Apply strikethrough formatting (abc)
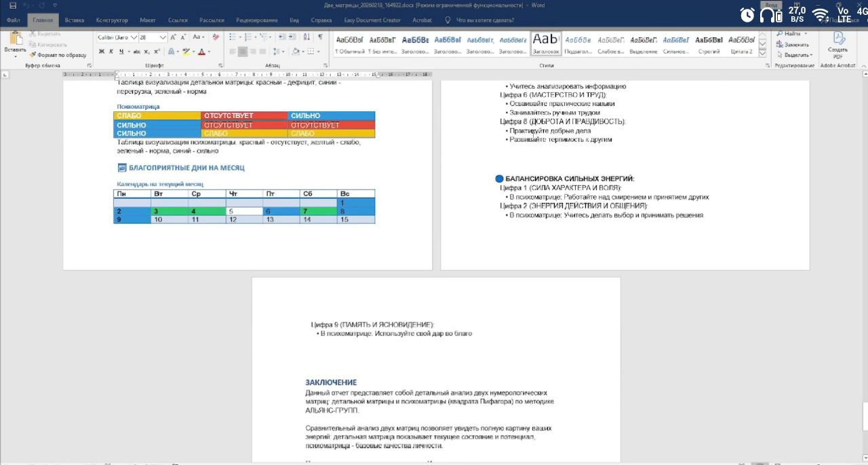 (x=136, y=52)
